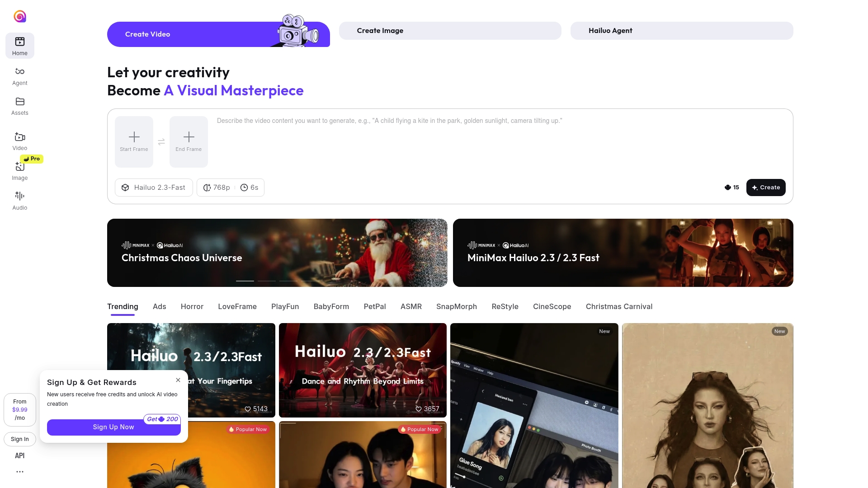The width and height of the screenshot is (868, 488).
Task: Switch to the PetPal category tab
Action: [375, 306]
